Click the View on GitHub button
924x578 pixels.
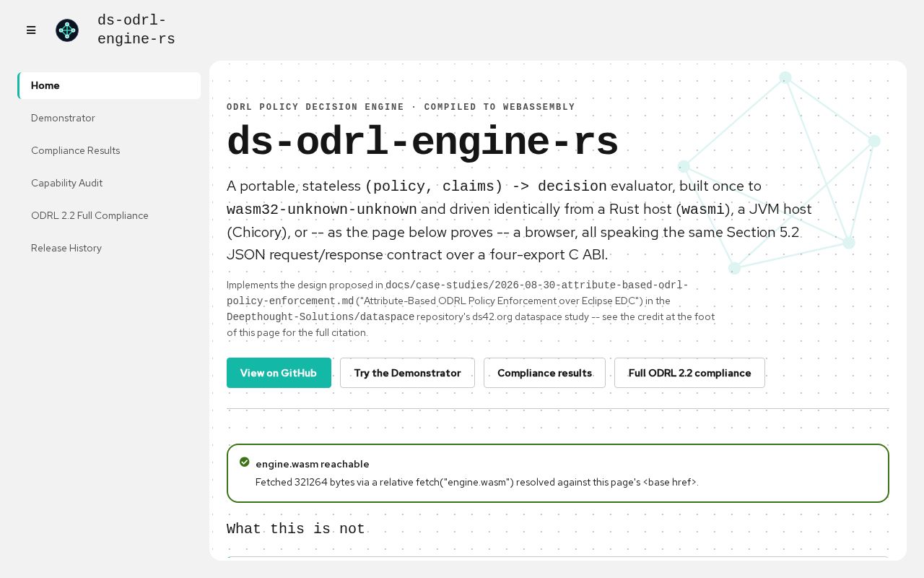tap(279, 373)
